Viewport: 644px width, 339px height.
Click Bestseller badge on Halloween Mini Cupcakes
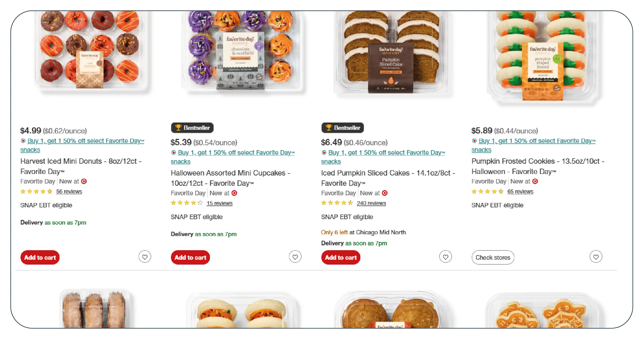[192, 128]
